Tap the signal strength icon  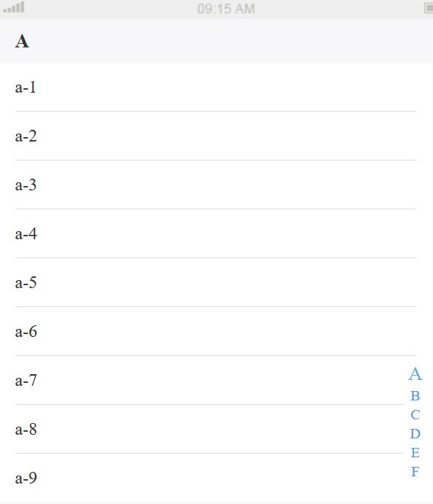pos(14,7)
